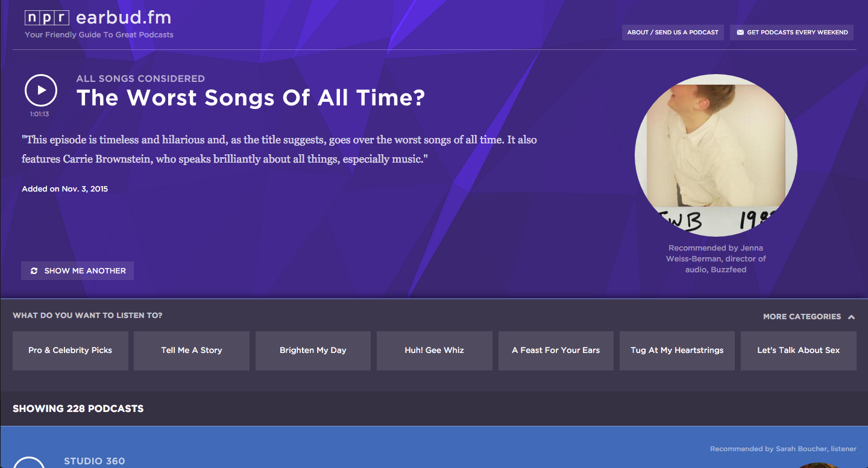Select Tell Me A Story category

(x=192, y=351)
